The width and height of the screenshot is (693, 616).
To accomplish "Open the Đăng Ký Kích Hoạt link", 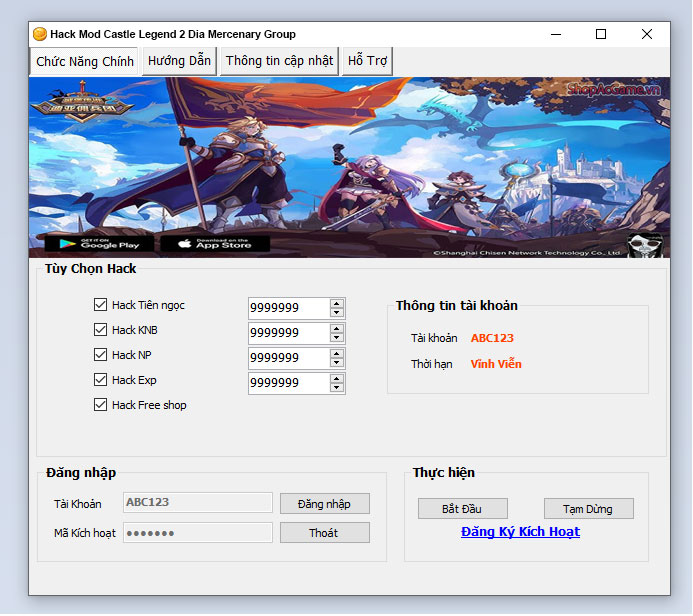I will [x=520, y=532].
